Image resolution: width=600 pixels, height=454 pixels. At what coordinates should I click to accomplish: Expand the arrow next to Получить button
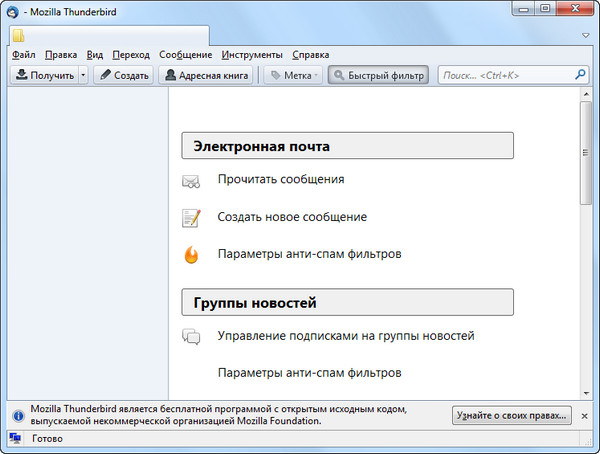(x=83, y=75)
